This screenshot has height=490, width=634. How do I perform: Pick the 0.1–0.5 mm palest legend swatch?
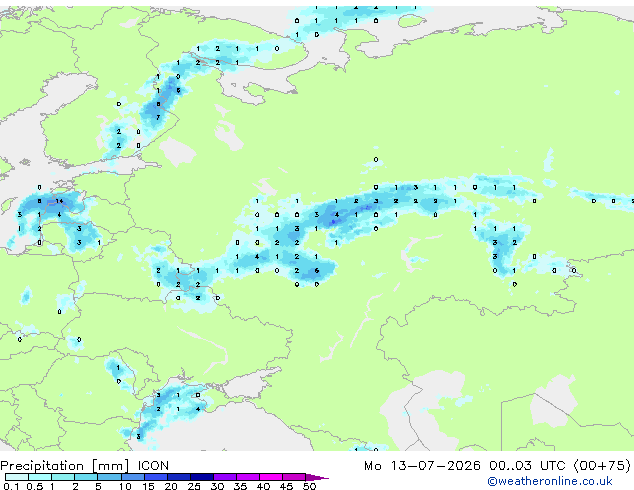click(17, 477)
